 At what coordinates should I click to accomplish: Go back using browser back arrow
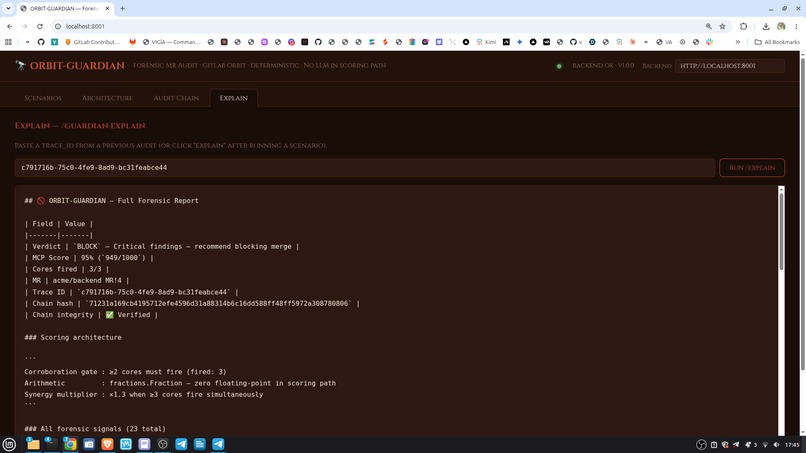tap(10, 26)
